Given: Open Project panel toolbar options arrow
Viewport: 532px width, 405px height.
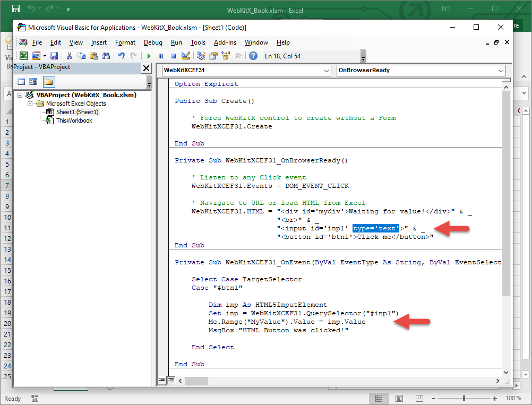Looking at the screenshot, I should pyautogui.click(x=149, y=82).
